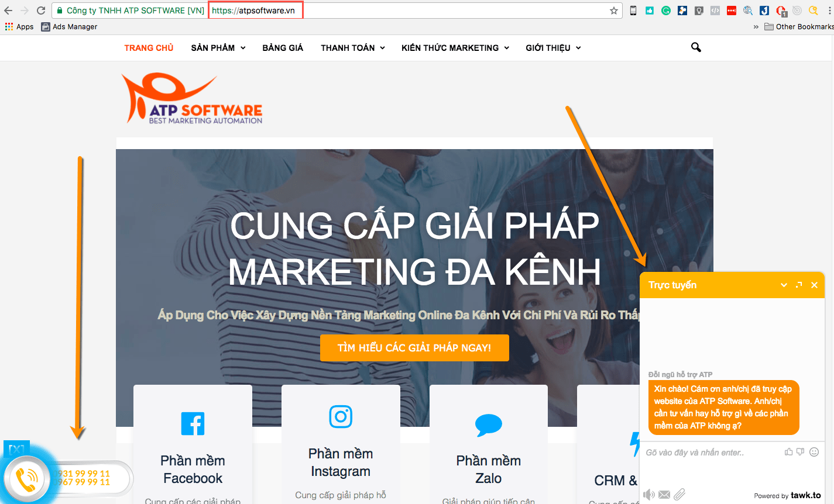Open the gray lightbulb extension
Image resolution: width=834 pixels, height=504 pixels.
click(x=699, y=11)
